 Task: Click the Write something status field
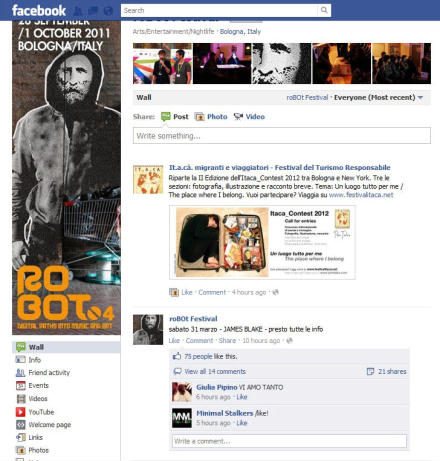pyautogui.click(x=282, y=136)
